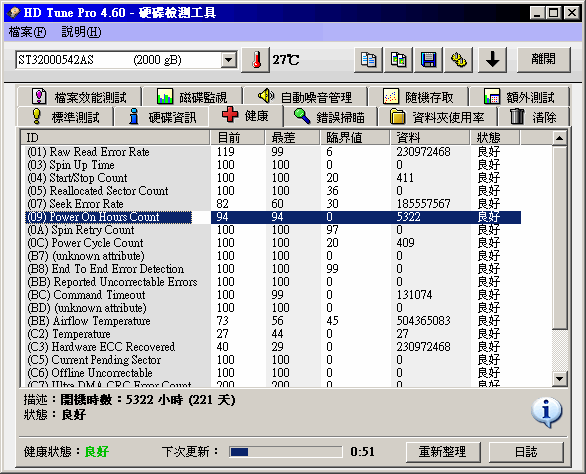
Task: Select the (07) Seek Error Rate row
Action: 273,204
